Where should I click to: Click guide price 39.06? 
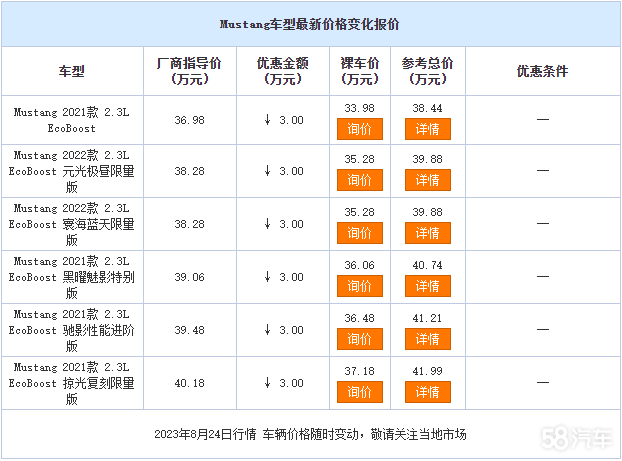tap(190, 277)
